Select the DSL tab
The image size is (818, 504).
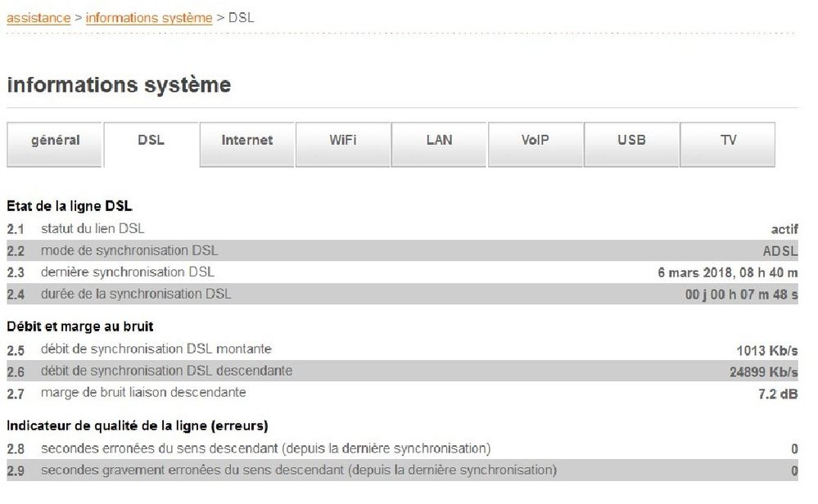(151, 141)
